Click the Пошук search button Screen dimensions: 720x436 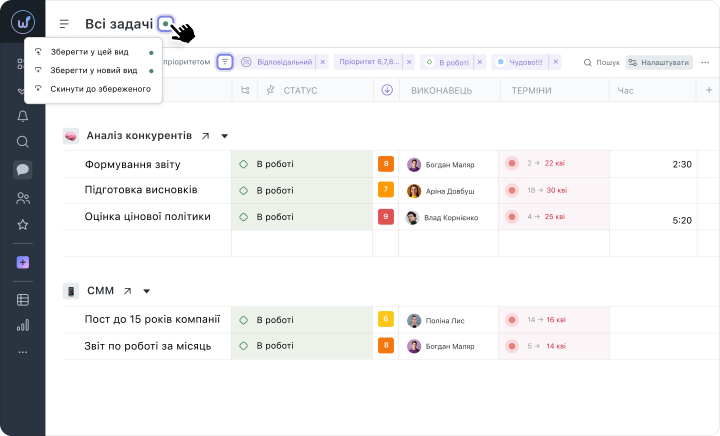602,62
